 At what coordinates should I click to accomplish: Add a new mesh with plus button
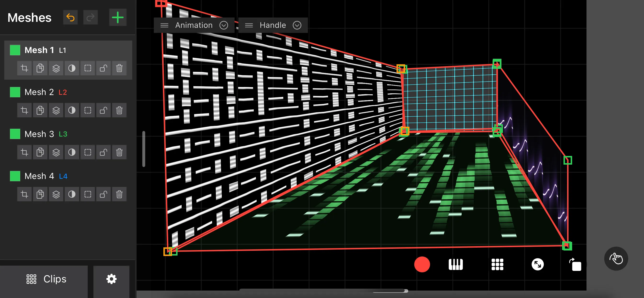click(x=118, y=18)
